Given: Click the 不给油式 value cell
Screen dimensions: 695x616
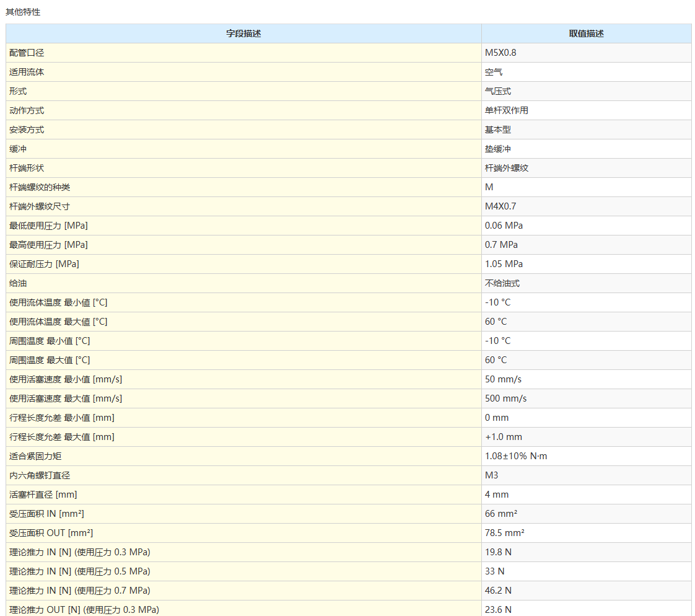Looking at the screenshot, I should coord(502,283).
